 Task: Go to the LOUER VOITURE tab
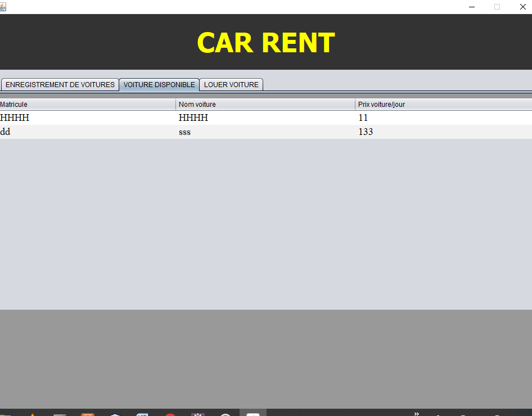(x=231, y=85)
